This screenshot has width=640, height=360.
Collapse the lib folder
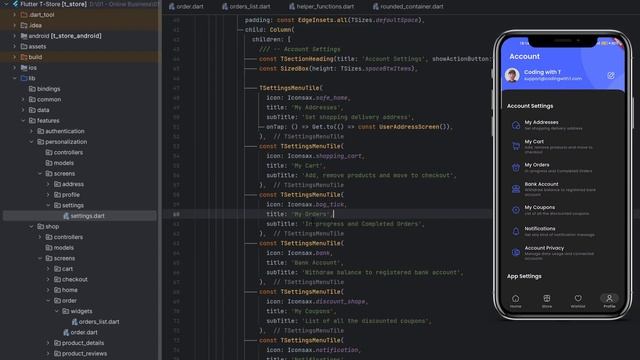[x=15, y=78]
